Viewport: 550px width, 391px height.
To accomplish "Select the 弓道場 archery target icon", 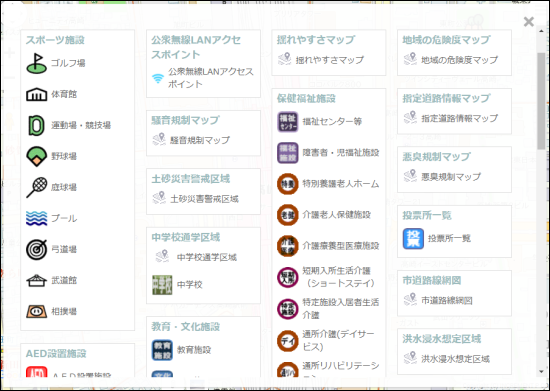I will click(36, 249).
